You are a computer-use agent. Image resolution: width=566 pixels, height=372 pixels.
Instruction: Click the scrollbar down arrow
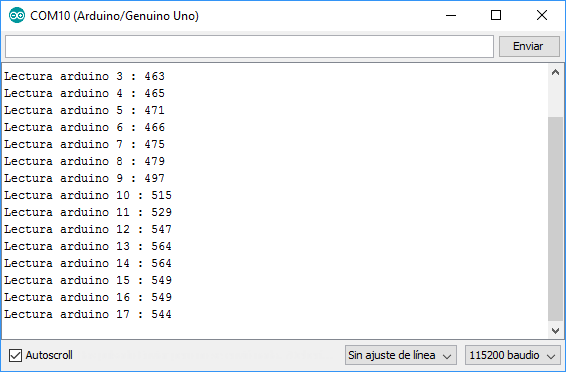[555, 330]
